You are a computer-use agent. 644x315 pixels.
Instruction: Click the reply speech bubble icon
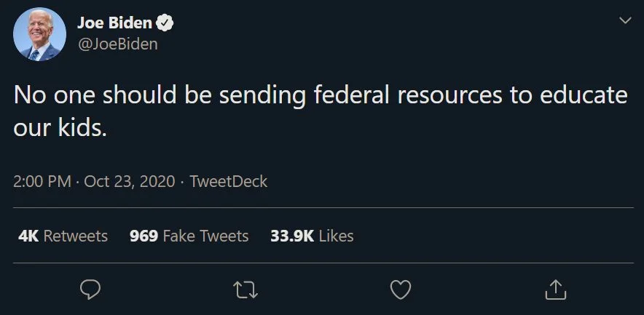click(x=90, y=290)
